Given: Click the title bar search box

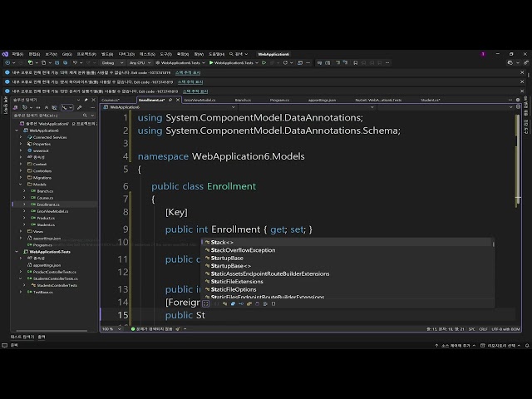Looking at the screenshot, I should 239,54.
